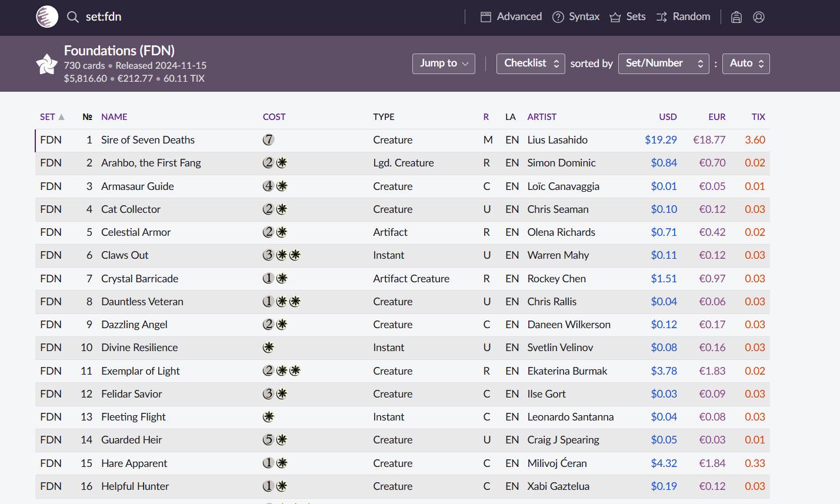This screenshot has height=504, width=840.
Task: Click the Foundations set symbol icon
Action: coord(47,64)
